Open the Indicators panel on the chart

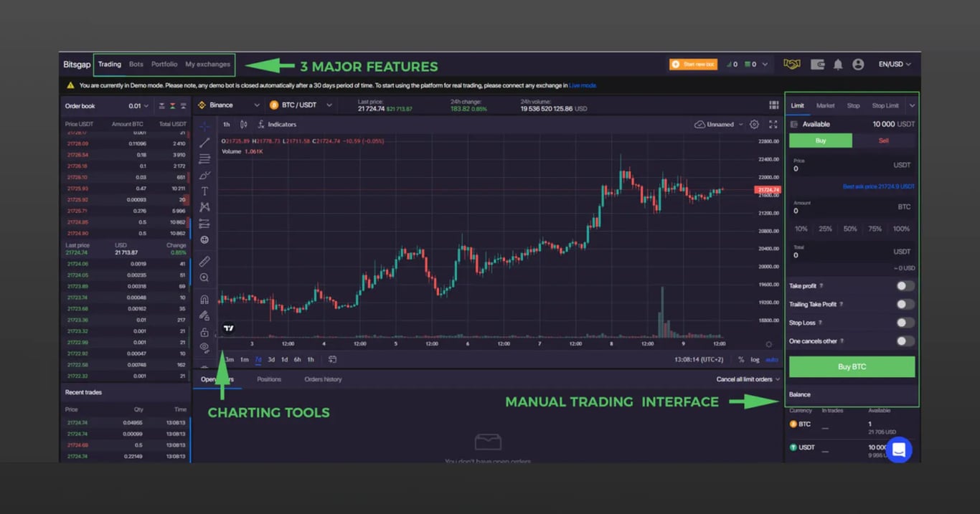point(279,123)
